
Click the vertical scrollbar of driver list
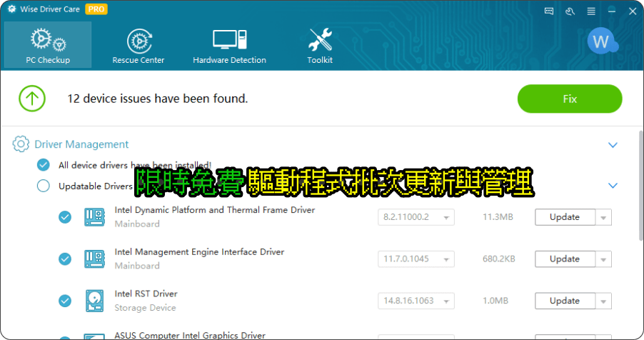pos(640,186)
